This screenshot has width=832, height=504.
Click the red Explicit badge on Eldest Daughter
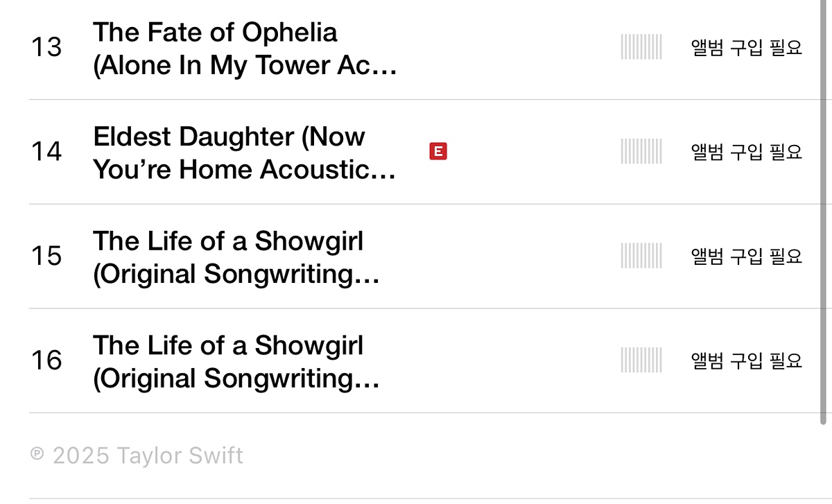pos(438,151)
